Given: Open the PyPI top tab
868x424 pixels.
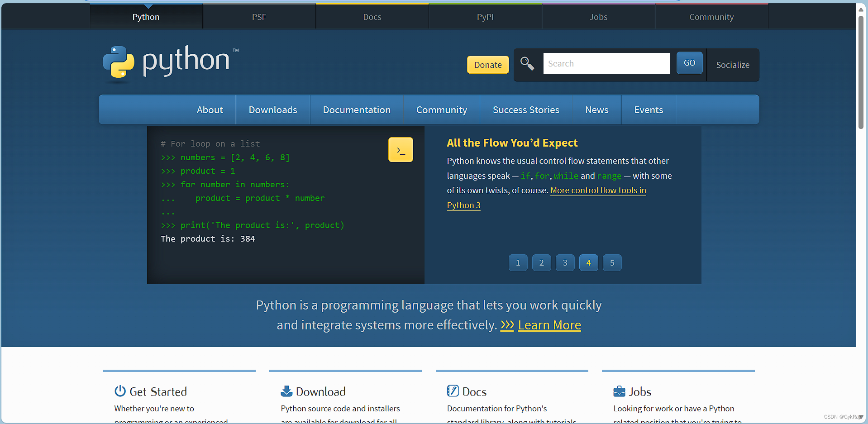Looking at the screenshot, I should pyautogui.click(x=485, y=17).
